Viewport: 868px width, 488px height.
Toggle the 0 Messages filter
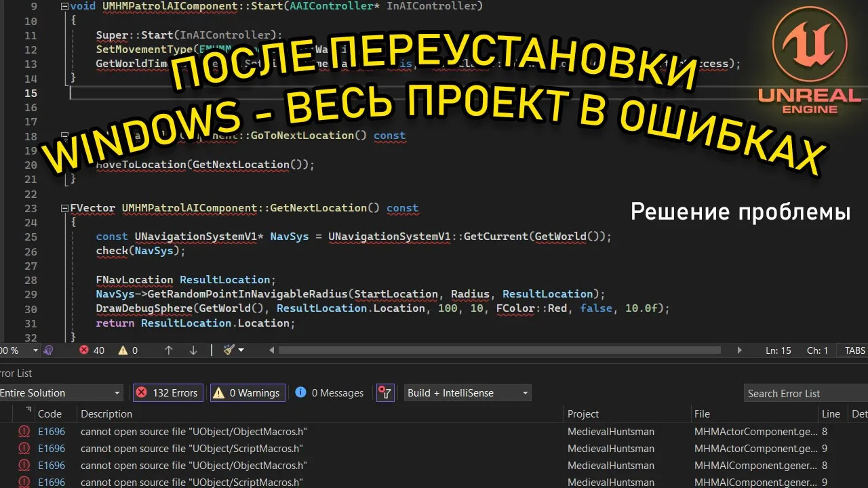(330, 393)
